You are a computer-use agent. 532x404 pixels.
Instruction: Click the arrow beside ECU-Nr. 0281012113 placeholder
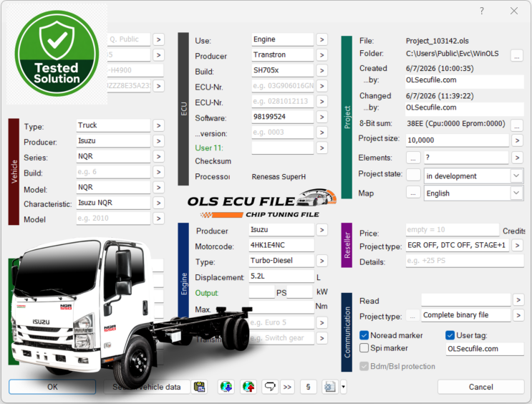coord(322,102)
